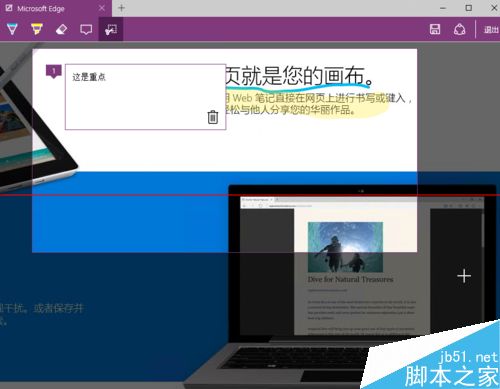Delete the typed note with trash icon
The image size is (500, 389).
(x=213, y=117)
